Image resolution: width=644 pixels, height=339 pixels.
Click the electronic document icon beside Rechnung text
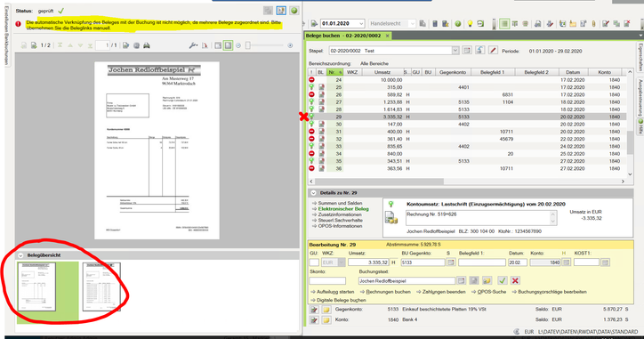[x=391, y=218]
